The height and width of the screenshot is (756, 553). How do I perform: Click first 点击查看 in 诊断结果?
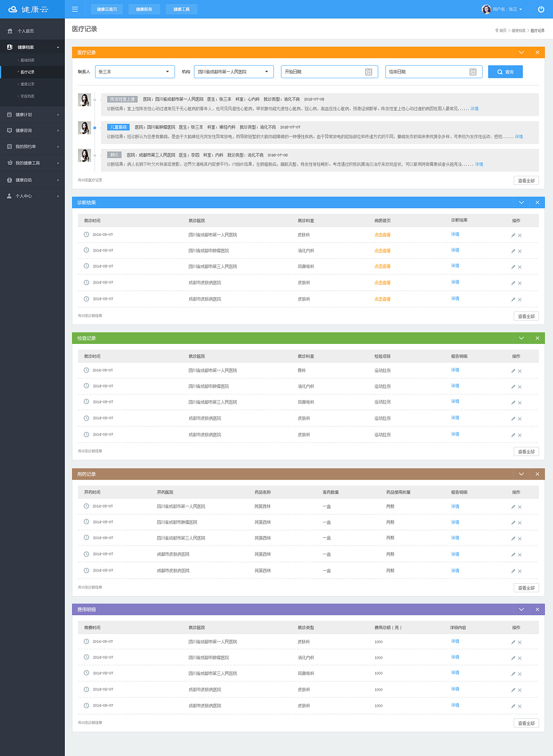pos(382,235)
